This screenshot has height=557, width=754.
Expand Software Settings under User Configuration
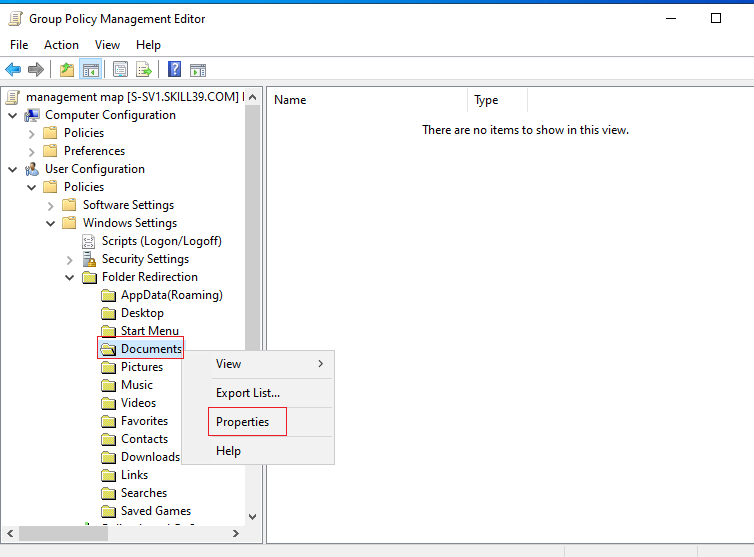(50, 206)
